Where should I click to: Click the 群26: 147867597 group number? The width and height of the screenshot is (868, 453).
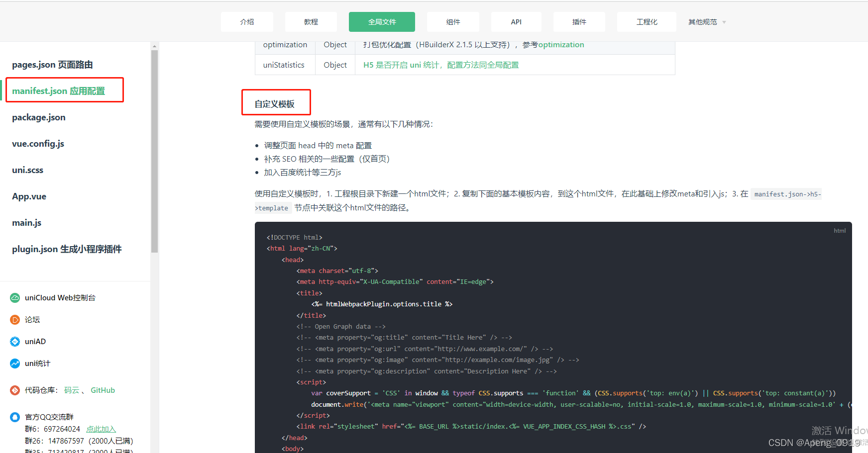[x=55, y=441]
